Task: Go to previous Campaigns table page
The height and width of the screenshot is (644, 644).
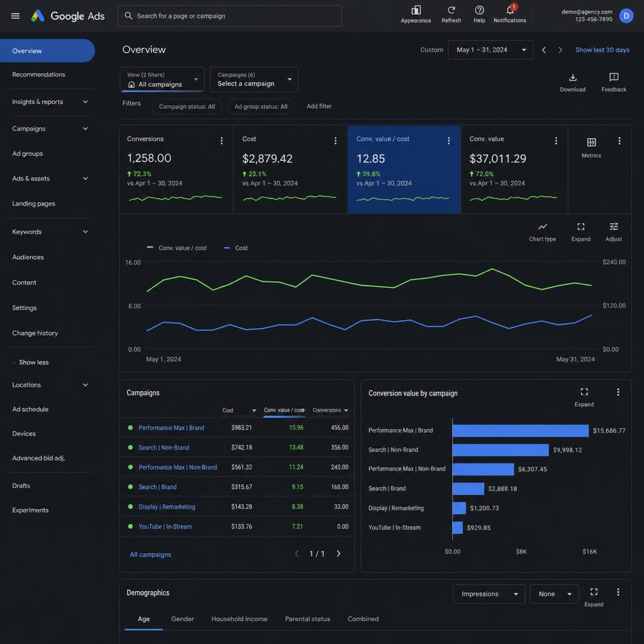Action: pos(297,553)
